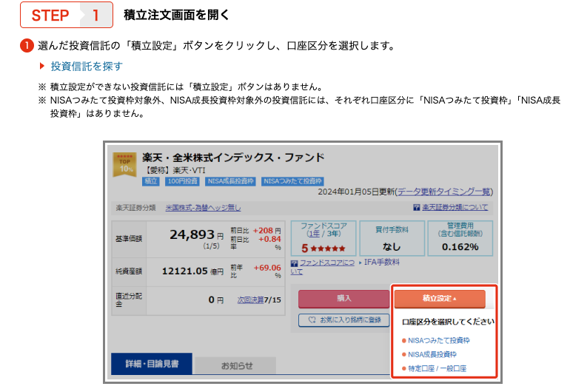Image resolution: width=570 pixels, height=392 pixels.
Task: Select the 1年 fund score period
Action: [314, 234]
